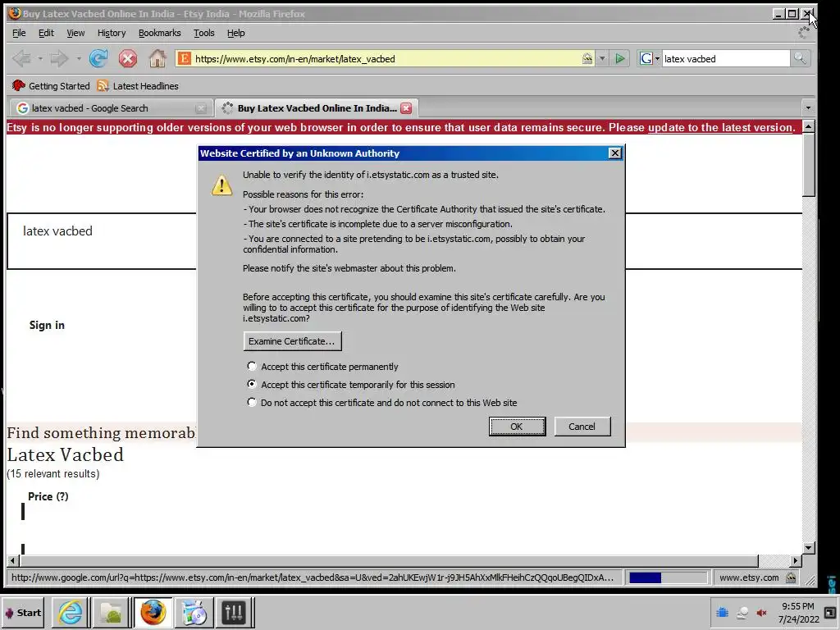840x630 pixels.
Task: Click Examine Certificate button
Action: tap(292, 341)
